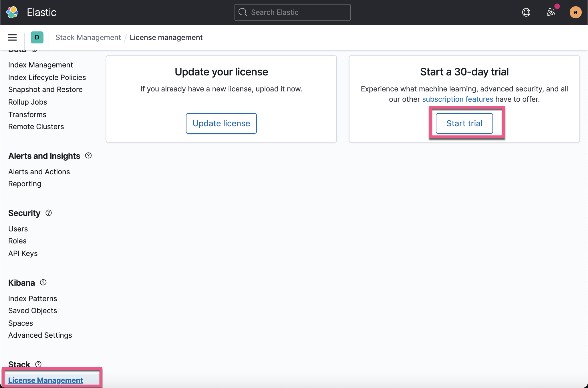Open help for the Security section

(x=49, y=213)
